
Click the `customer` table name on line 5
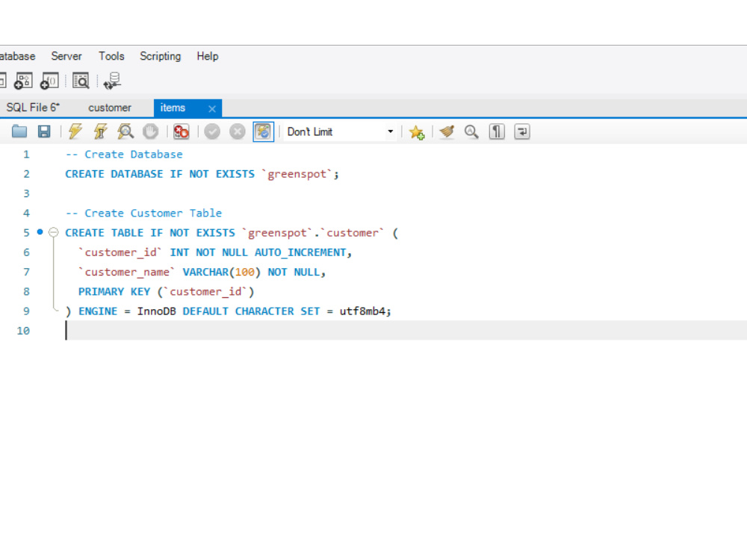(352, 233)
